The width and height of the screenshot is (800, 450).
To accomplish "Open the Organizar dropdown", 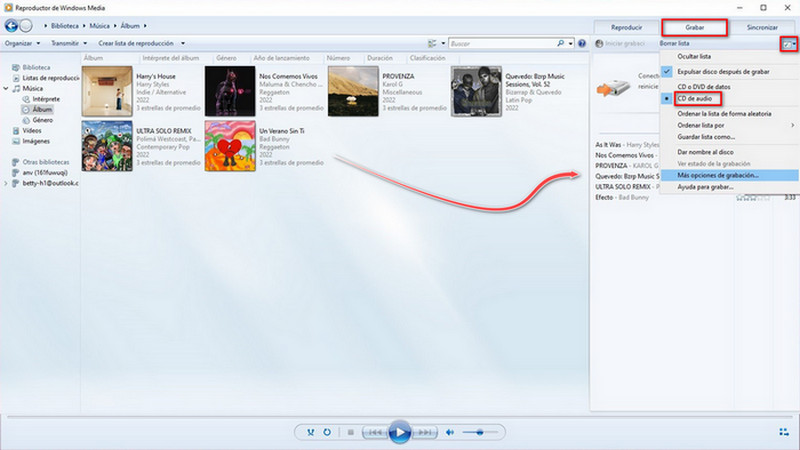I will point(22,43).
